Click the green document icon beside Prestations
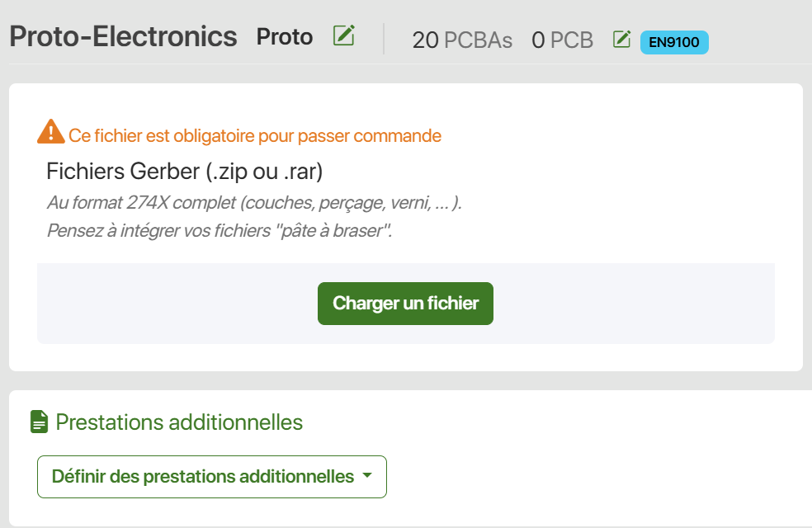 pos(40,422)
